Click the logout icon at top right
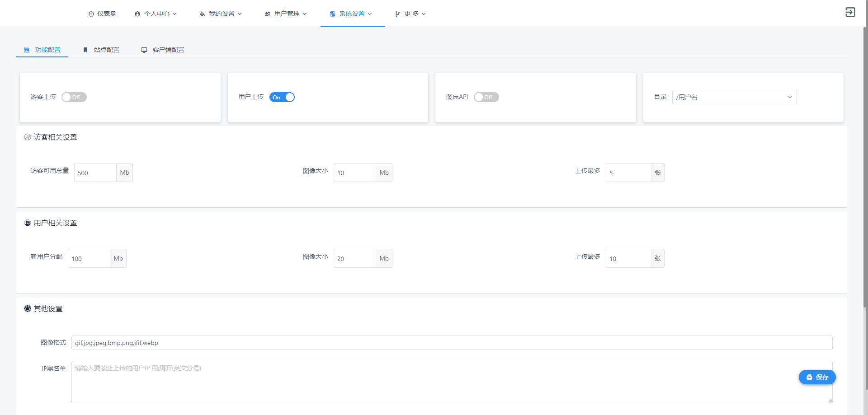The width and height of the screenshot is (868, 415). 850,12
